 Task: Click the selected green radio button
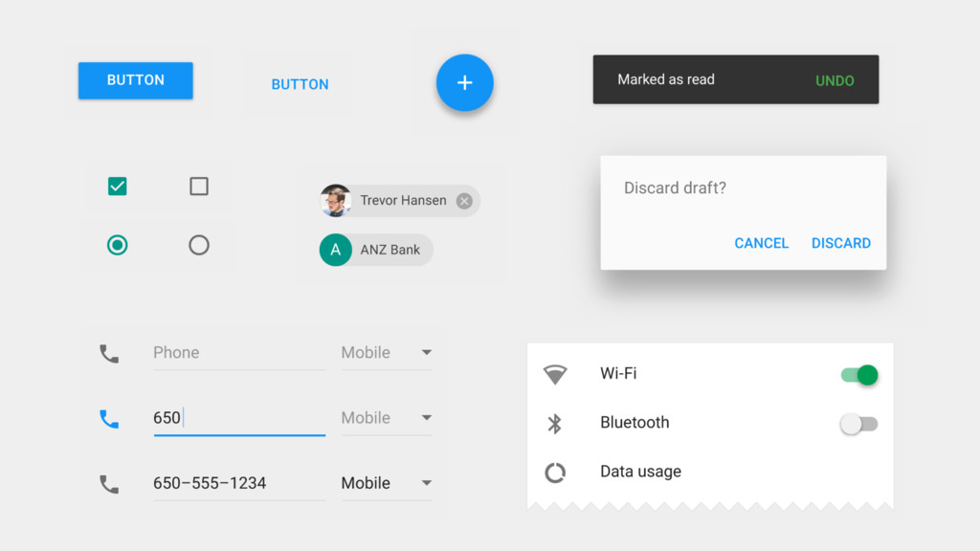(x=118, y=245)
